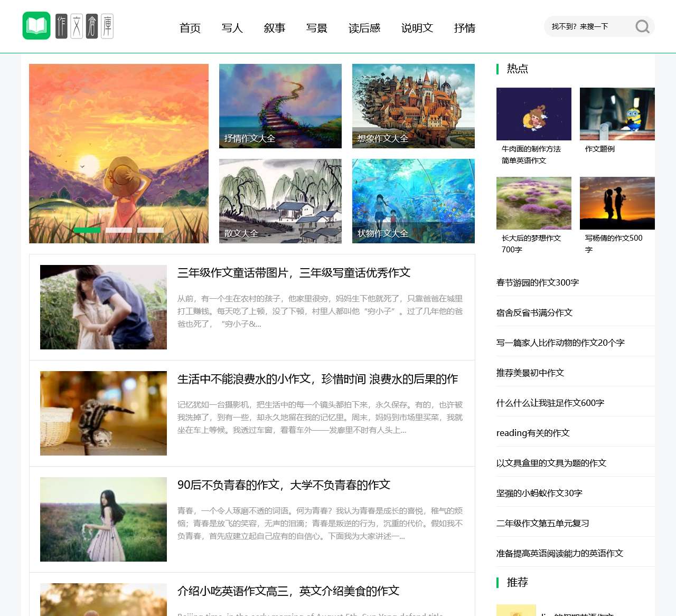The image size is (676, 616).
Task: Click the green book logo icon
Action: tap(36, 26)
